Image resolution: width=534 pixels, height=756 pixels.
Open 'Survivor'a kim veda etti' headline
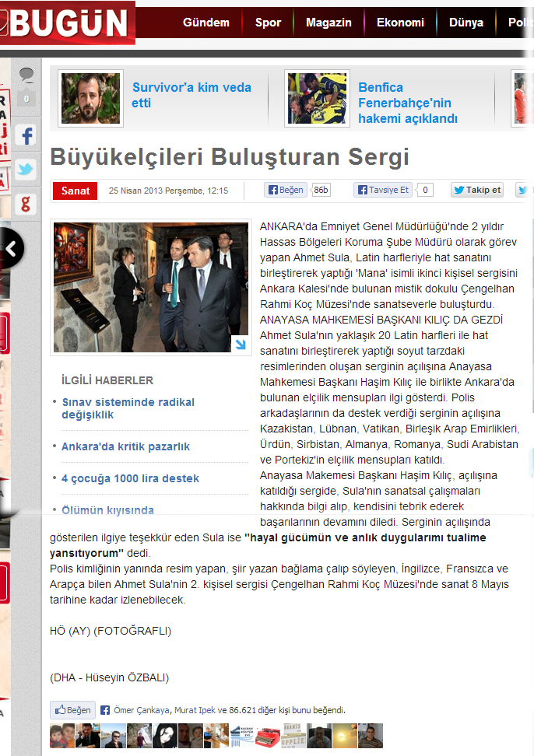click(x=191, y=95)
